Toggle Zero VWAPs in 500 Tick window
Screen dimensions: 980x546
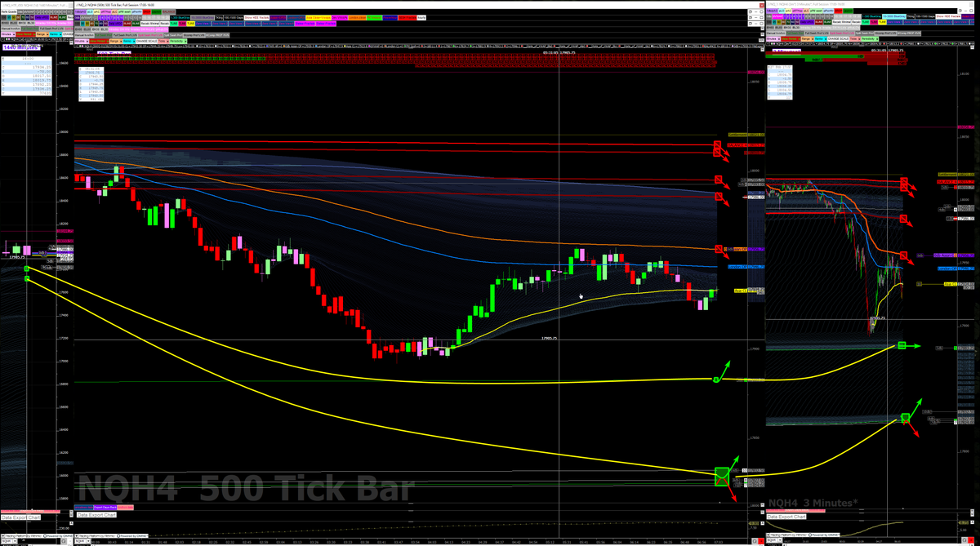point(339,17)
